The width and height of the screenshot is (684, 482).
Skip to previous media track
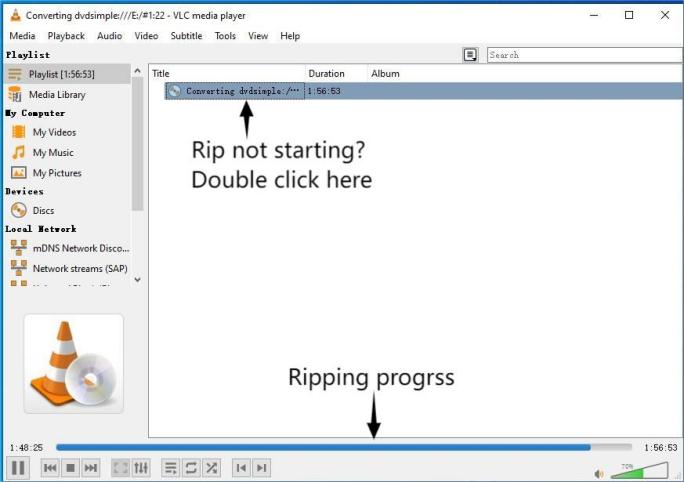coord(49,467)
